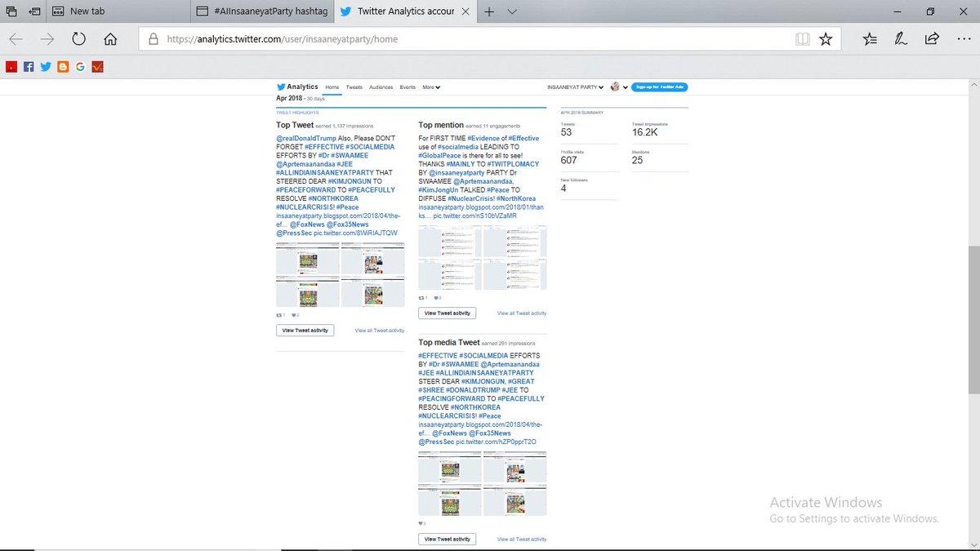Open the Share panel in Edge
Viewport: 980px width, 551px height.
point(932,38)
